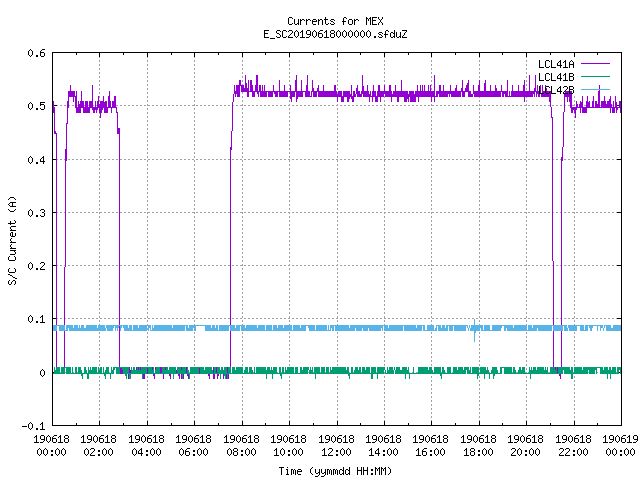The height and width of the screenshot is (480, 640).
Task: Click the purple line sample beside LCL41A
Action: click(x=595, y=64)
